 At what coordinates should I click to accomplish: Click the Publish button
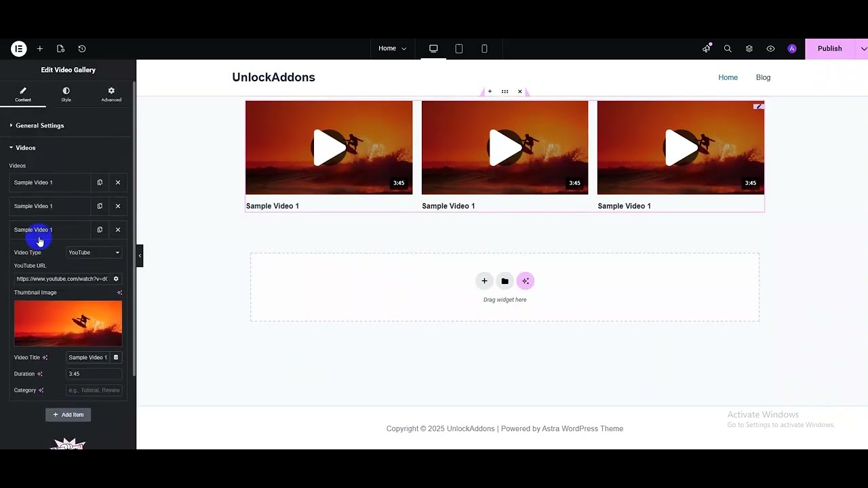[829, 49]
